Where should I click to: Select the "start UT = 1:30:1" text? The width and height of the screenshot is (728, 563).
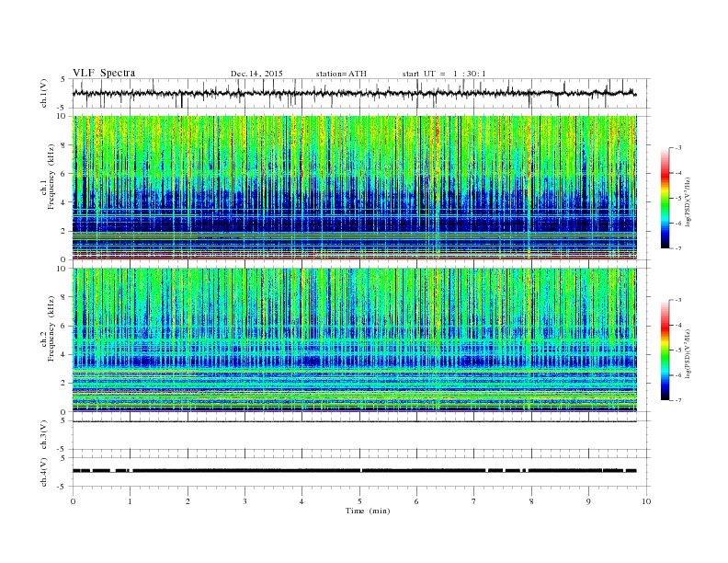tap(444, 74)
